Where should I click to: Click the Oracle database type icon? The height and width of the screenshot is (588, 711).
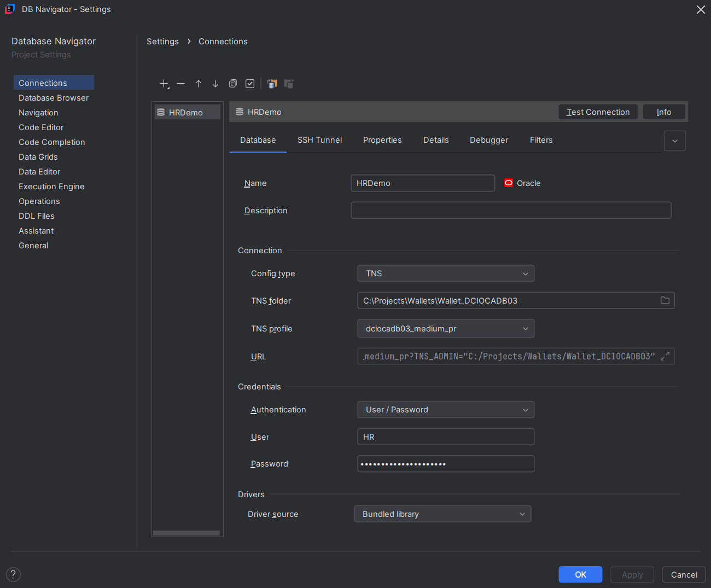(x=509, y=183)
